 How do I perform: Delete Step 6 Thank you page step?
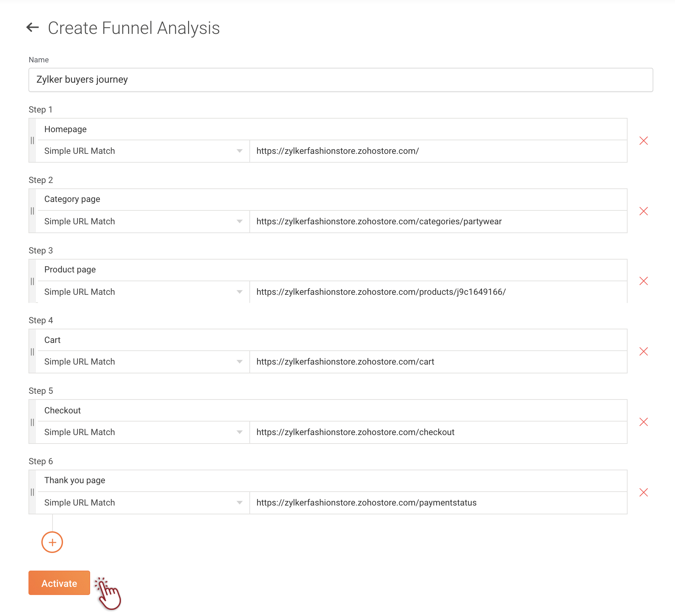(x=643, y=492)
